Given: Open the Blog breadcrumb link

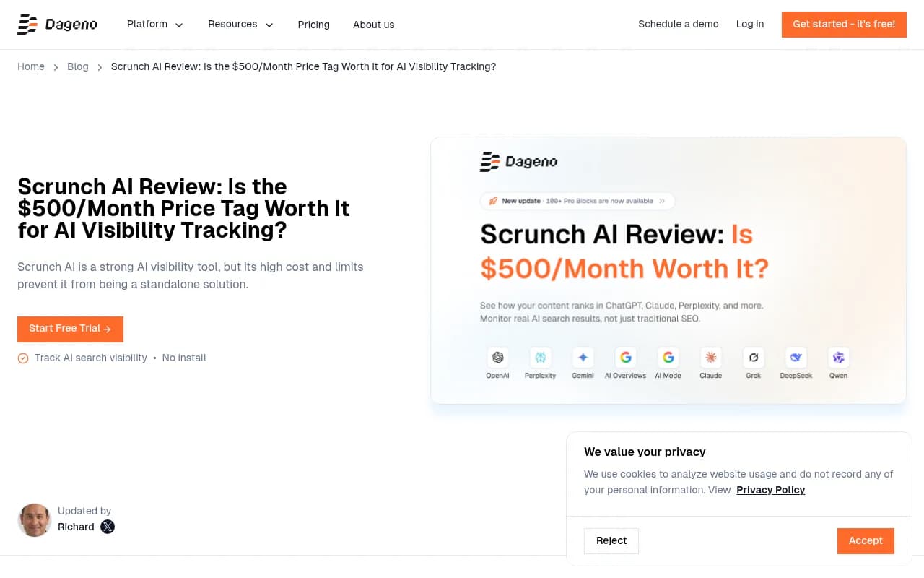Looking at the screenshot, I should click(78, 66).
